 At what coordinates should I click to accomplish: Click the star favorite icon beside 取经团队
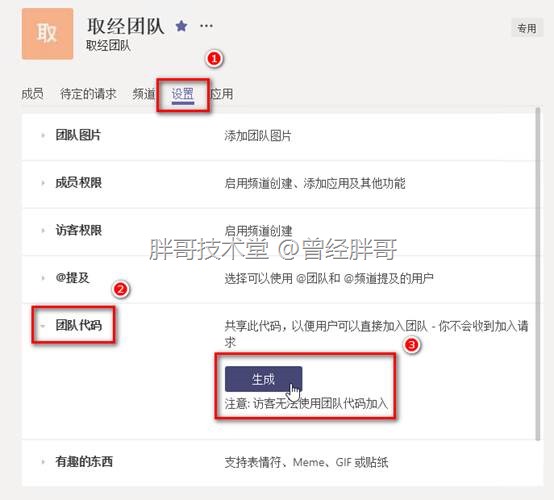(x=181, y=26)
